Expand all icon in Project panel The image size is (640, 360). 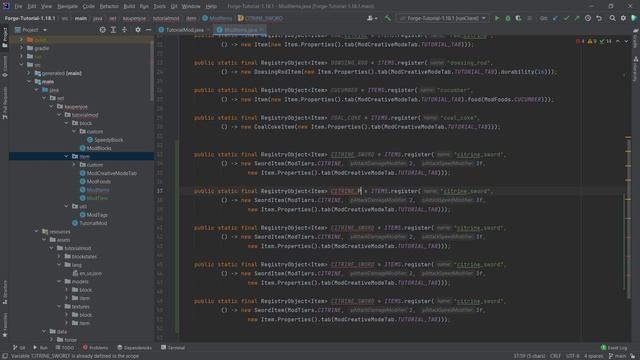click(113, 30)
